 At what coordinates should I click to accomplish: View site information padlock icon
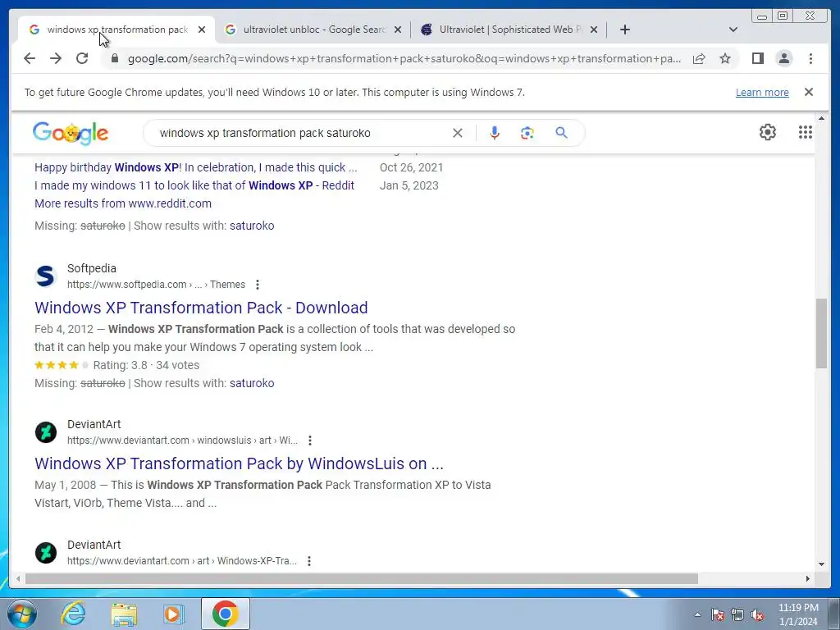pyautogui.click(x=114, y=58)
